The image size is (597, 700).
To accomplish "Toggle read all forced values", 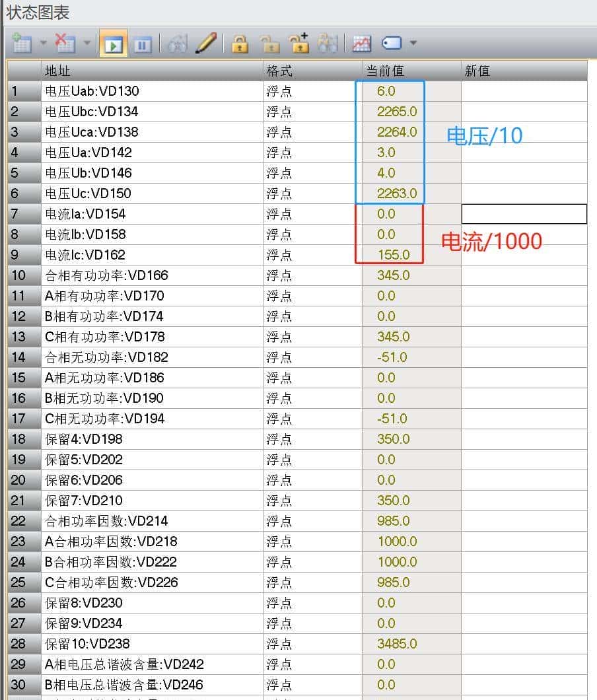I will (328, 44).
